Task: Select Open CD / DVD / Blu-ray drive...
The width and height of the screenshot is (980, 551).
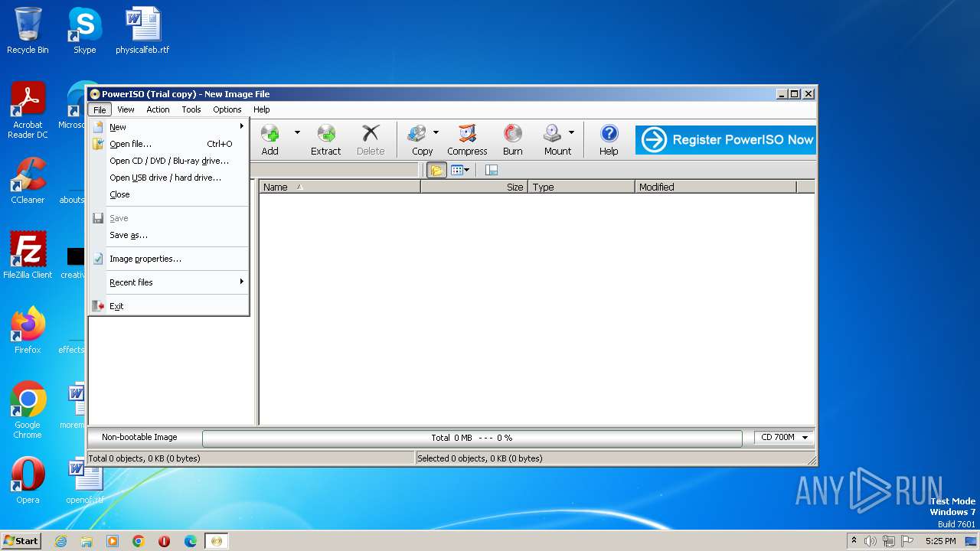Action: pos(168,161)
